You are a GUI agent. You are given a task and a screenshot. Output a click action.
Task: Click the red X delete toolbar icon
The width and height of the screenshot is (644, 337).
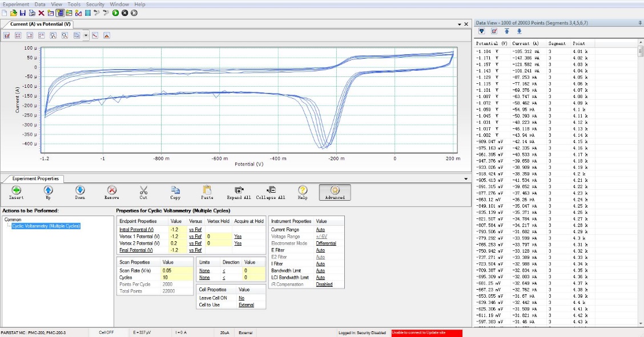(x=41, y=13)
